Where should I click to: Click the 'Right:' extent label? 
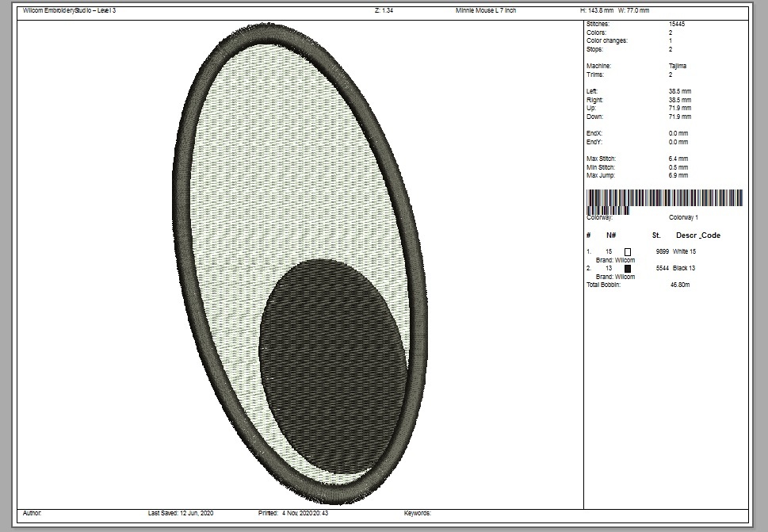pos(594,100)
